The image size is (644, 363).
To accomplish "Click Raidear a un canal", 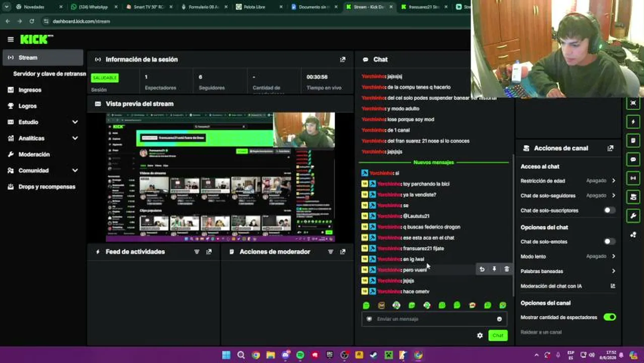I will [x=541, y=332].
